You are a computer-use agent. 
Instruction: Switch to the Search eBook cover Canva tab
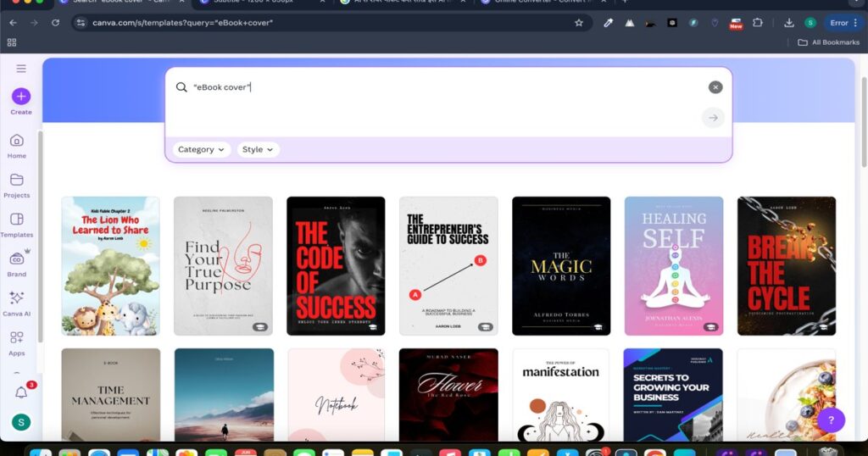pyautogui.click(x=120, y=3)
